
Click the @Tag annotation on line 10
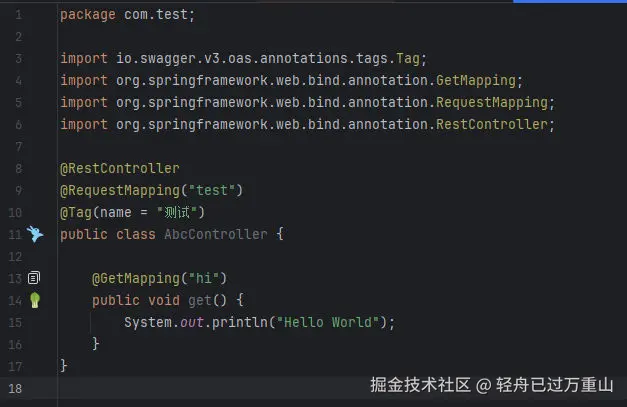pos(76,212)
